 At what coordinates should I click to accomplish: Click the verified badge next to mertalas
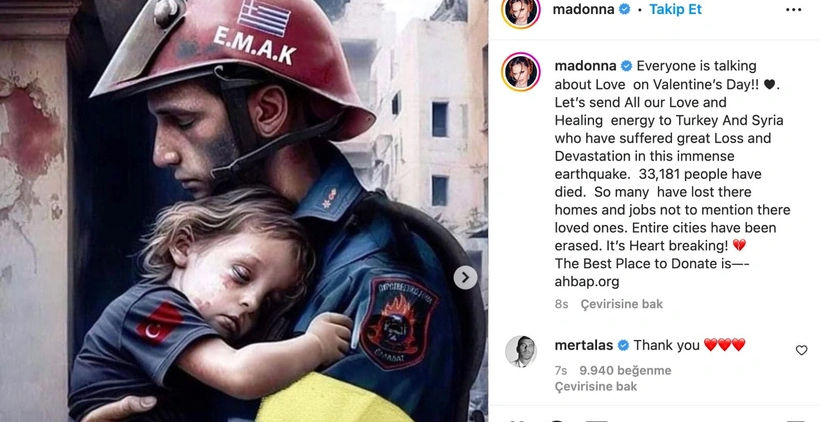tap(623, 345)
